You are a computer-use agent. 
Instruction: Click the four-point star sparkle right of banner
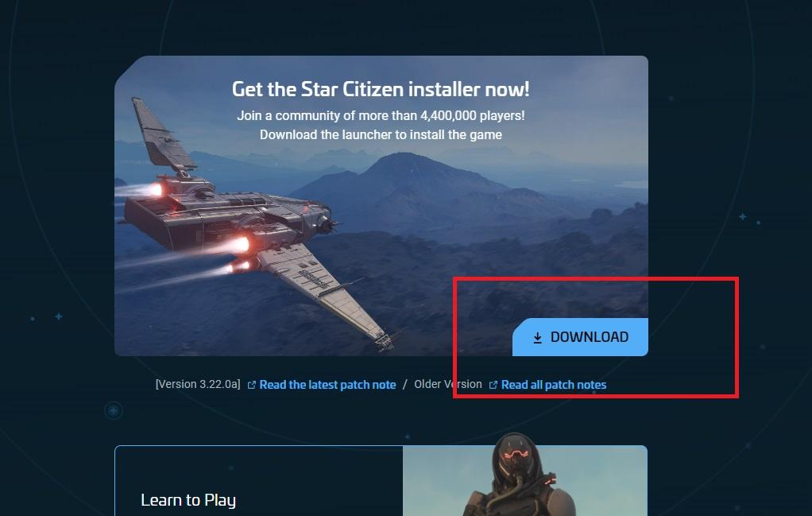[743, 216]
